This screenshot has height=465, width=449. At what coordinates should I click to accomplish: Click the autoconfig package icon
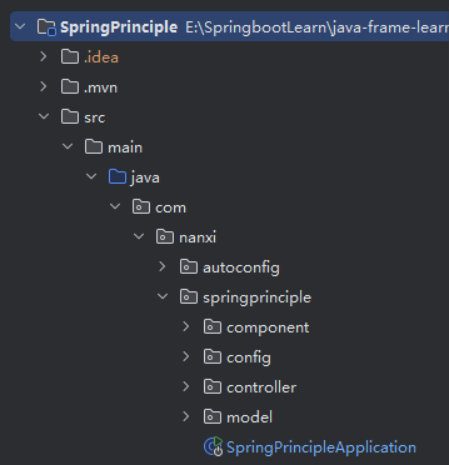click(x=188, y=267)
